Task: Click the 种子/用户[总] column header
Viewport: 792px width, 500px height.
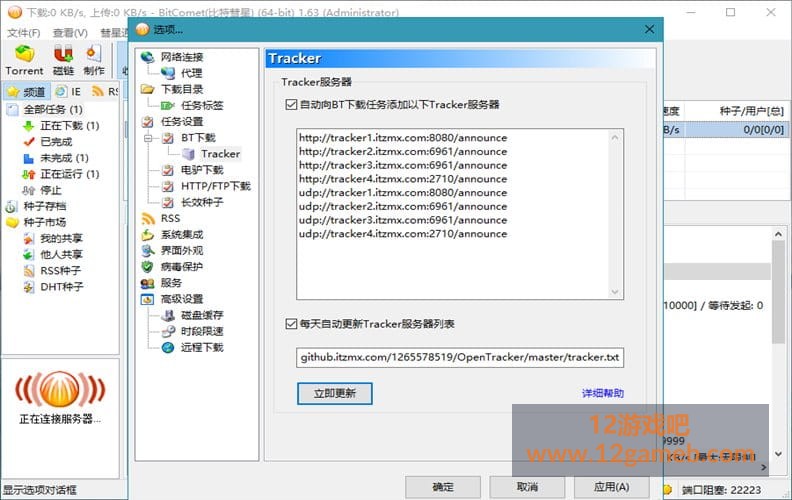Action: click(x=736, y=111)
